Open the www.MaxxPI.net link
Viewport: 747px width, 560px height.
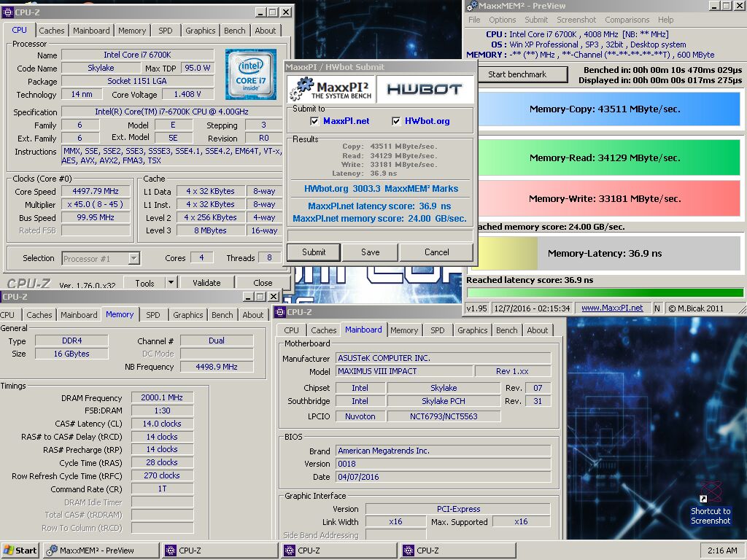(612, 308)
